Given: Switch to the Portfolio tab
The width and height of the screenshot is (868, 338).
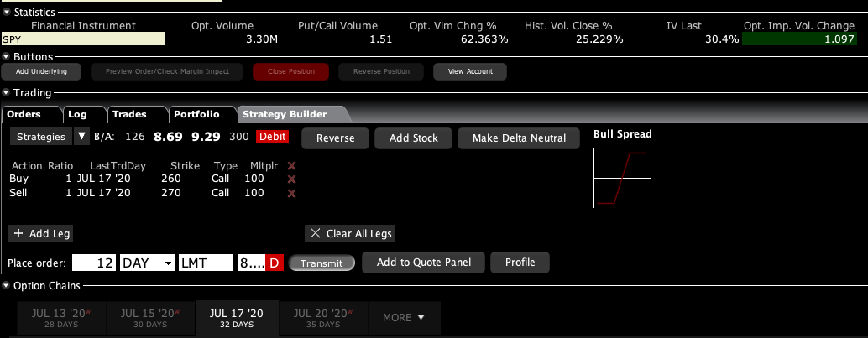Looking at the screenshot, I should coord(196,114).
